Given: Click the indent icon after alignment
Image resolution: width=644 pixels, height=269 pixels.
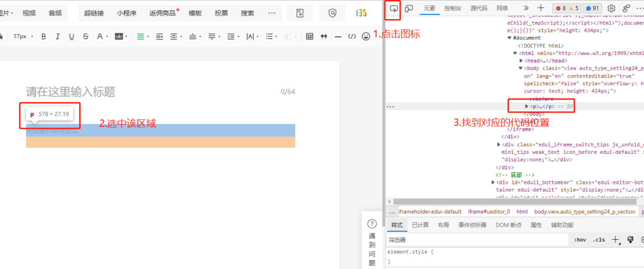Looking at the screenshot, I should tap(160, 36).
